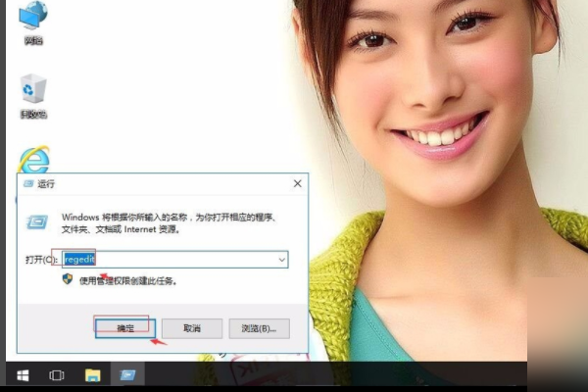
Task: Click the large Run icon beside description
Action: [37, 222]
